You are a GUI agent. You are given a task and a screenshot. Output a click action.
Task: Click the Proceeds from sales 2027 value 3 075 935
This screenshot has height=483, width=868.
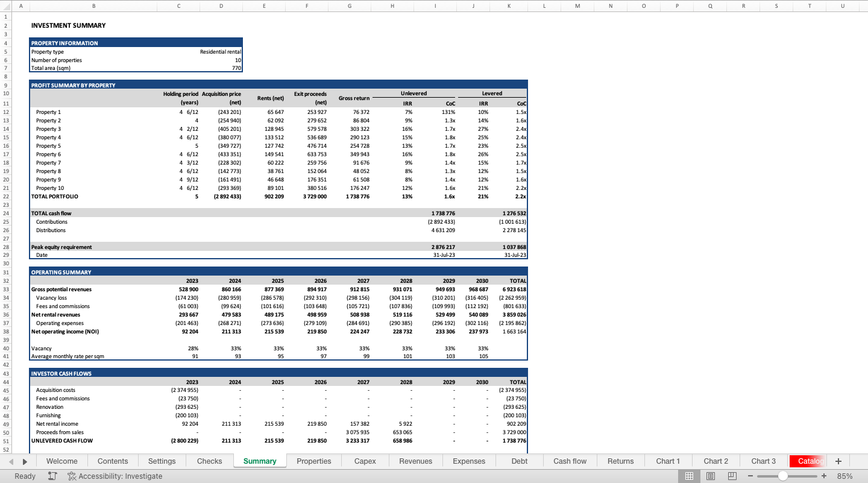click(x=358, y=432)
